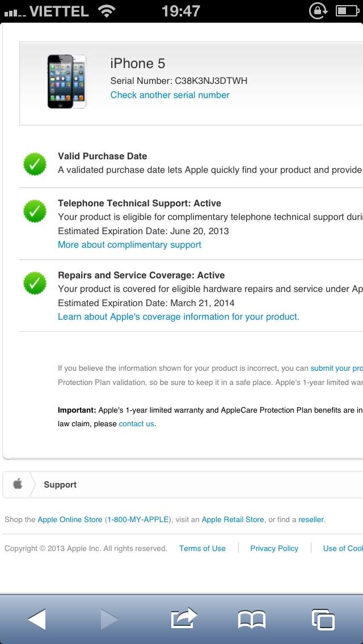Tap the green checkmark beside Repairs and Service Coverage
This screenshot has width=363, height=644.
click(35, 283)
